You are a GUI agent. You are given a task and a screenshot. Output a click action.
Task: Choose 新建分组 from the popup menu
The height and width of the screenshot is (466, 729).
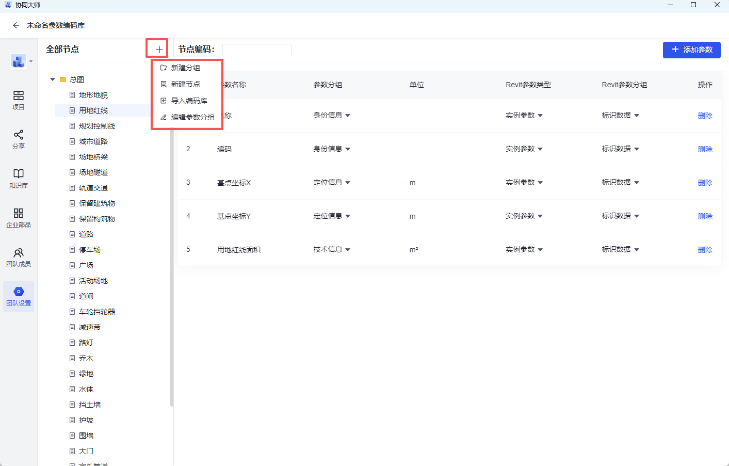pyautogui.click(x=184, y=67)
